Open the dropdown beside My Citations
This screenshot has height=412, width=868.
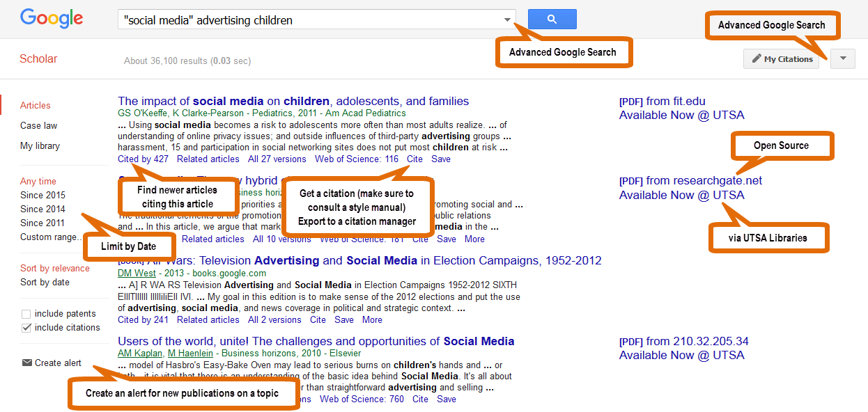coord(842,58)
